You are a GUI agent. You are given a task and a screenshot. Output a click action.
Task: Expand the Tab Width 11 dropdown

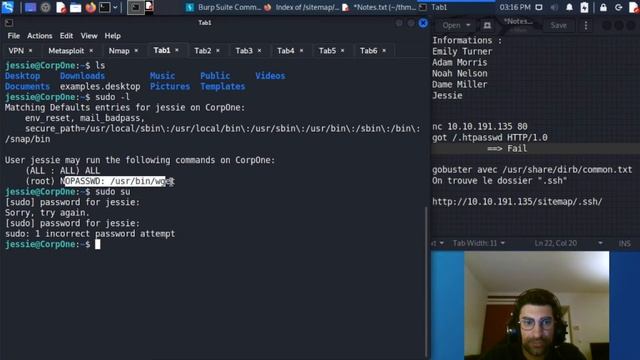pos(479,243)
